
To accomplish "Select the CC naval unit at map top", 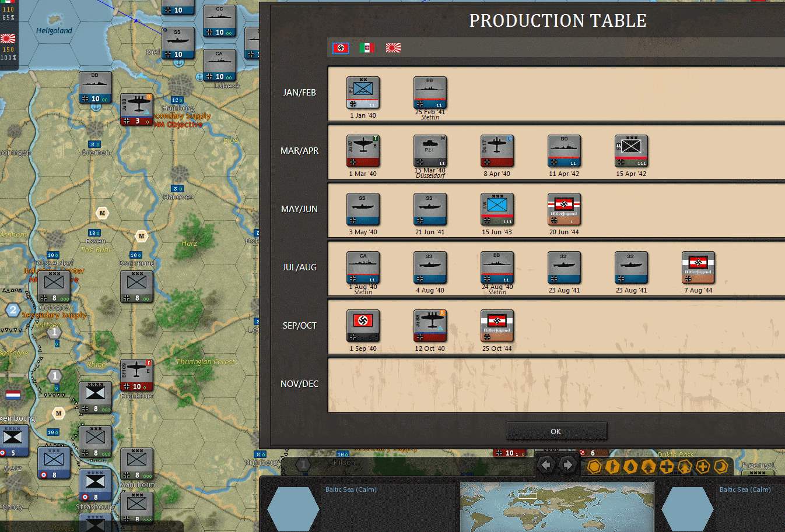I will coord(219,21).
